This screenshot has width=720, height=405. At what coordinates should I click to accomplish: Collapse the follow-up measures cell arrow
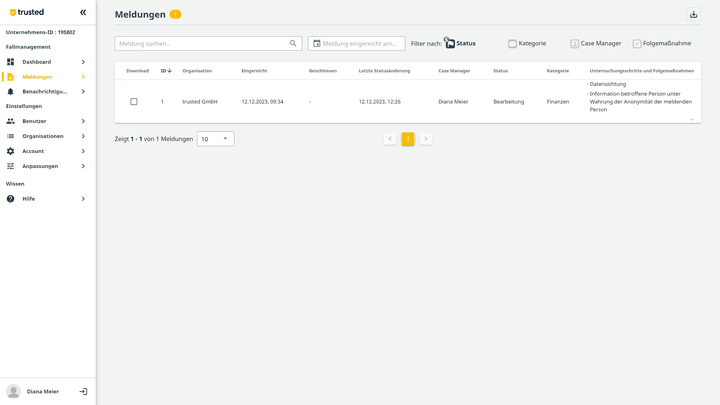(691, 119)
